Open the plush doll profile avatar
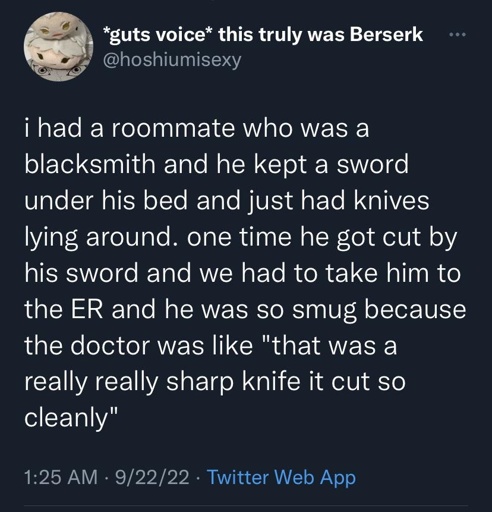Screen dimensions: 492x512 [59, 47]
